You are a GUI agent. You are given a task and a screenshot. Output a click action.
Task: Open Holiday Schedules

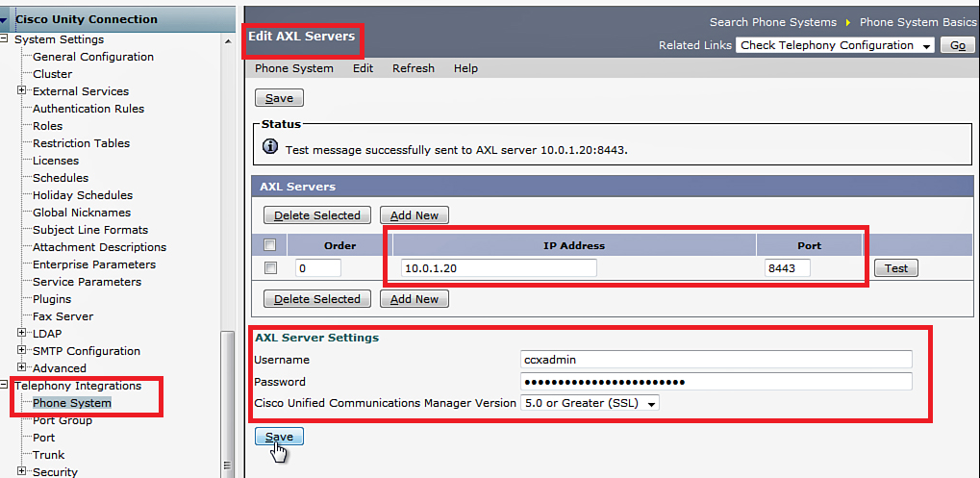click(x=83, y=195)
